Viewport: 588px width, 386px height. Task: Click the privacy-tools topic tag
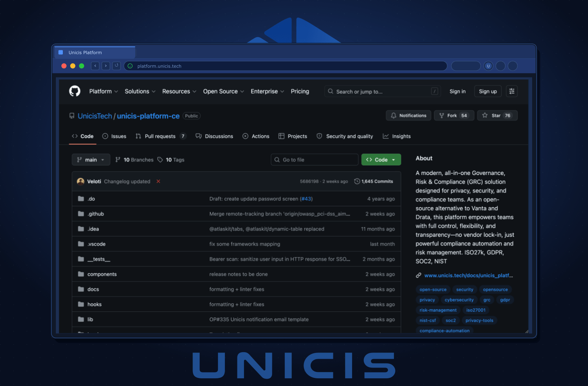point(479,321)
